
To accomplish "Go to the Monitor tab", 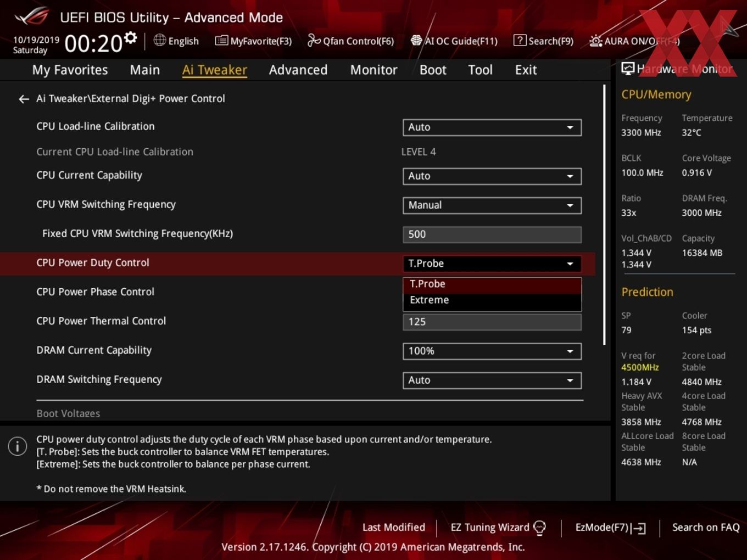I will [374, 70].
